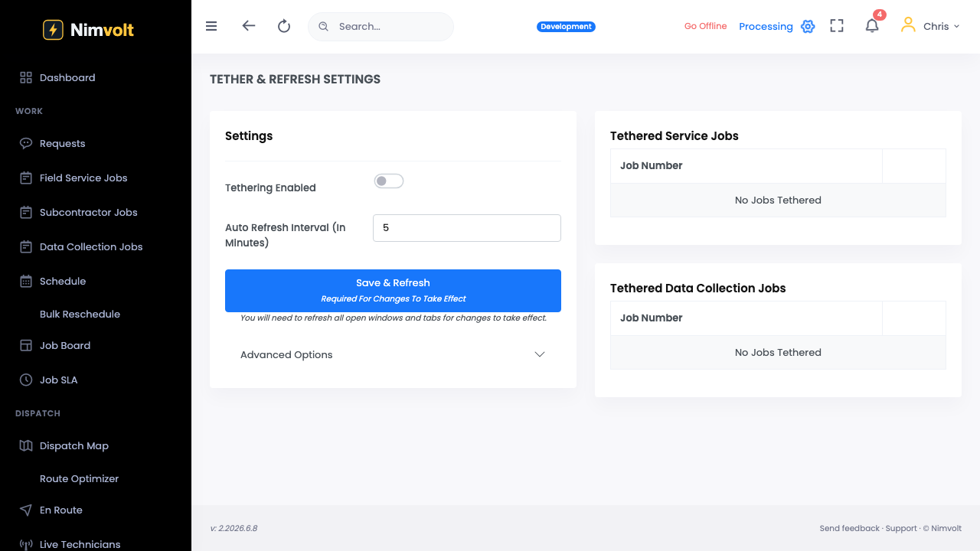Click the refresh page icon
The image size is (980, 551).
284,26
